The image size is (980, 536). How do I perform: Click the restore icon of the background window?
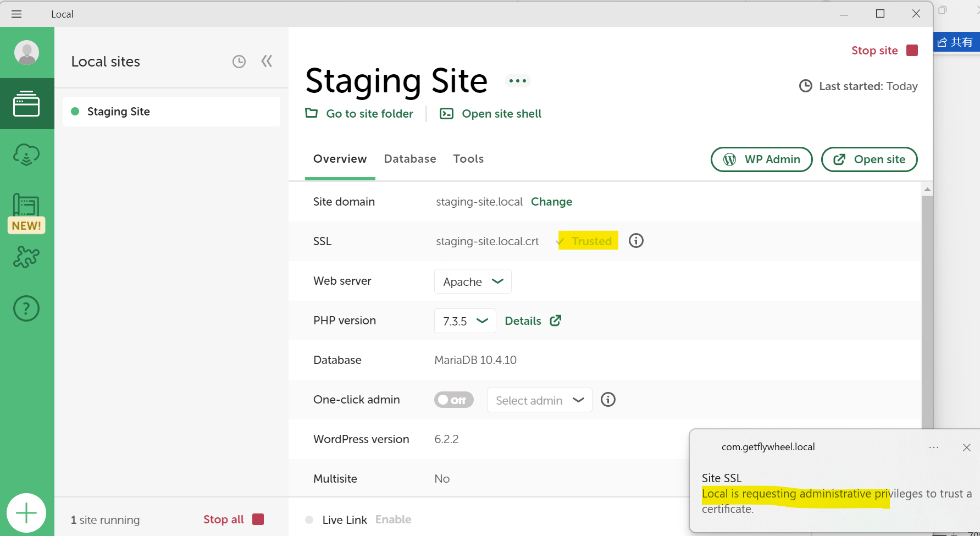tap(943, 10)
